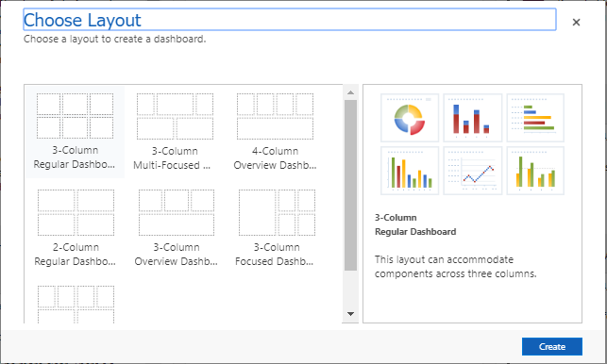Click the layout list scroll up arrow
Image resolution: width=607 pixels, height=364 pixels.
(x=350, y=92)
